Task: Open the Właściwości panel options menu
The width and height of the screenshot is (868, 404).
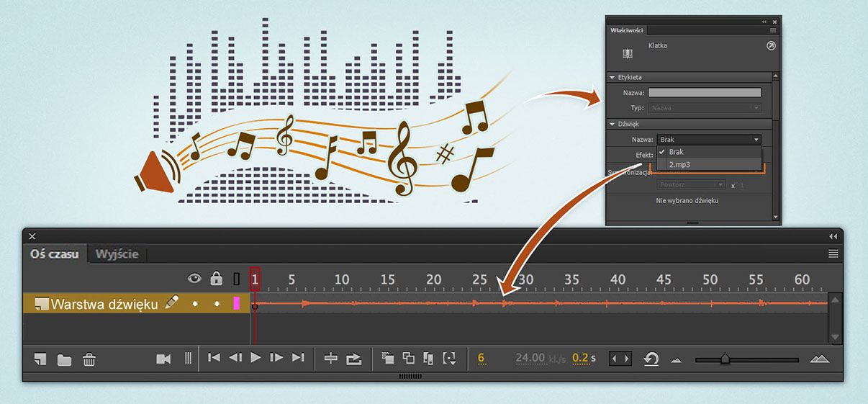Action: [773, 30]
